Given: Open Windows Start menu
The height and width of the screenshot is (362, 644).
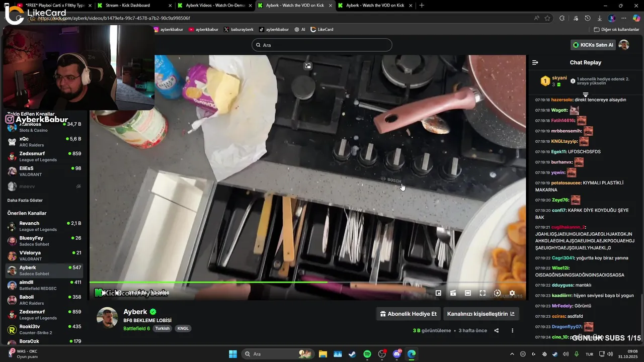Looking at the screenshot, I should coord(233,354).
